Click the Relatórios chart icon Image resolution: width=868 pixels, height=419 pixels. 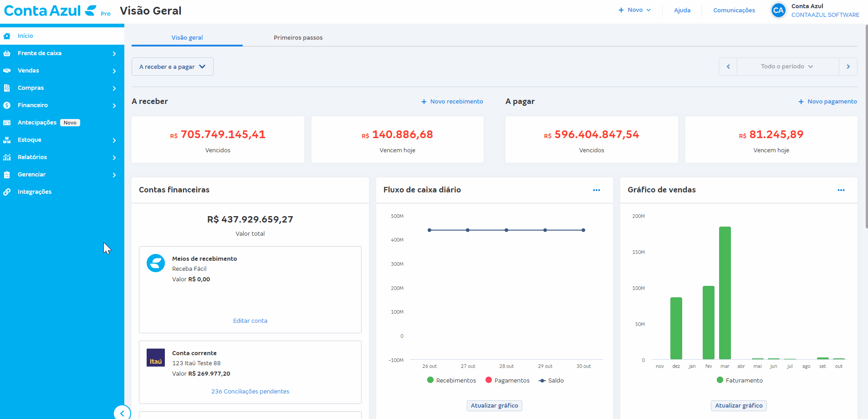coord(7,157)
